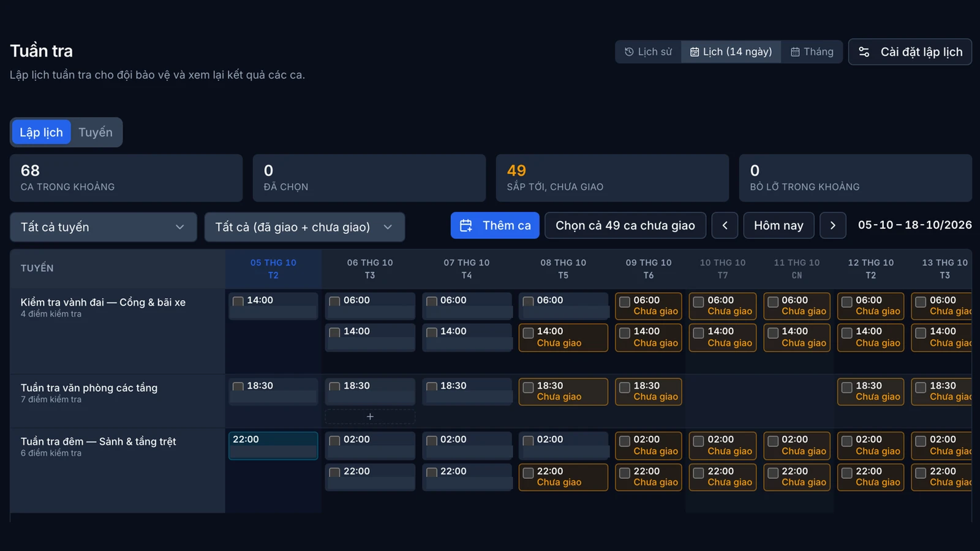Click the clock icon beside Lịch sử

pos(629,52)
